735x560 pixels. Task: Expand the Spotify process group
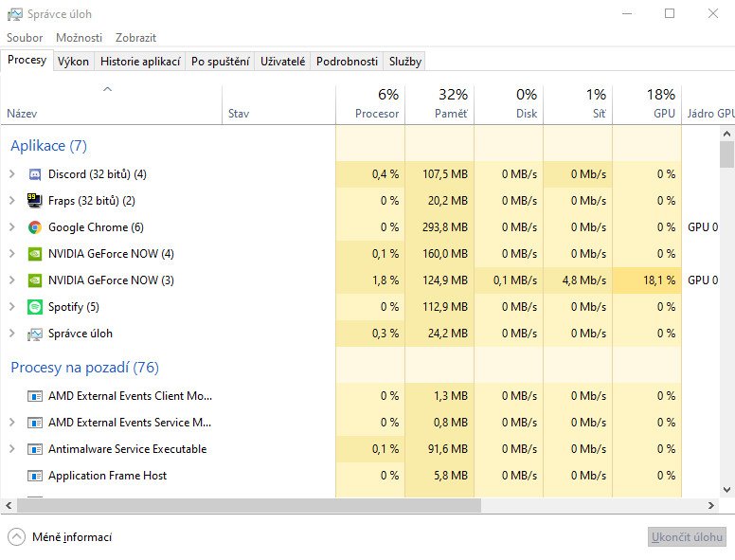[x=11, y=307]
